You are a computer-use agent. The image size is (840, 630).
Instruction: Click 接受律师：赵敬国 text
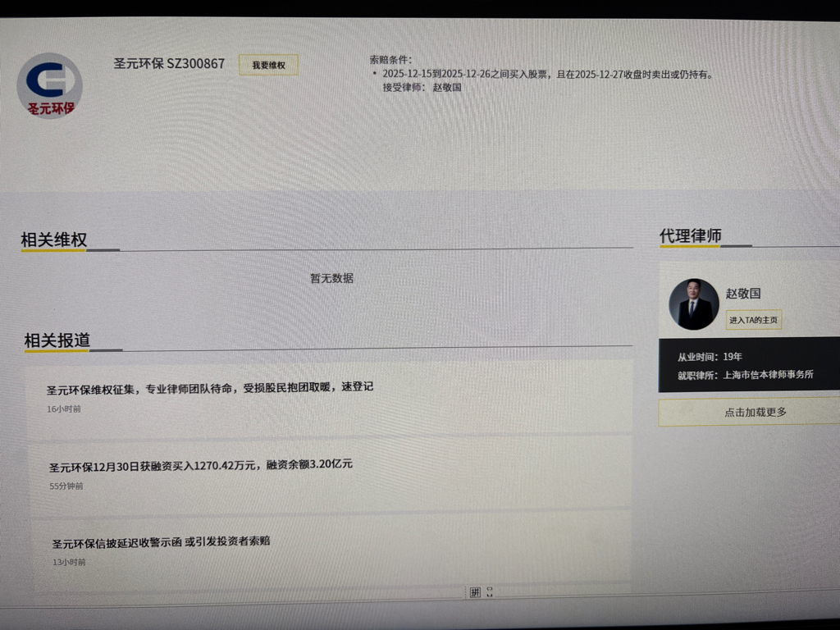pos(422,87)
